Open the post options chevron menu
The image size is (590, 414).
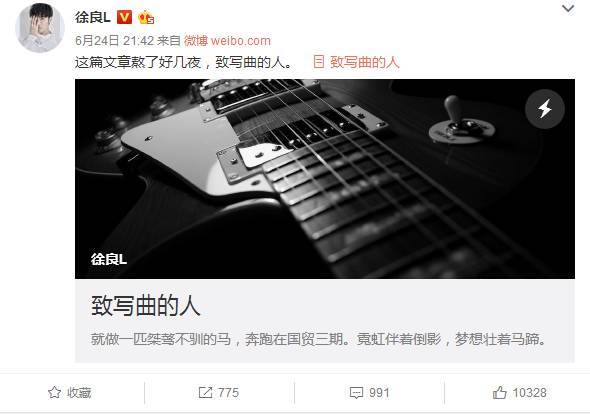(568, 9)
